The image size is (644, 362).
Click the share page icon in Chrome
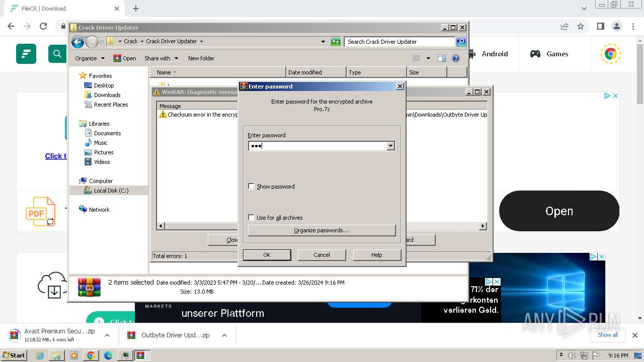[x=565, y=26]
